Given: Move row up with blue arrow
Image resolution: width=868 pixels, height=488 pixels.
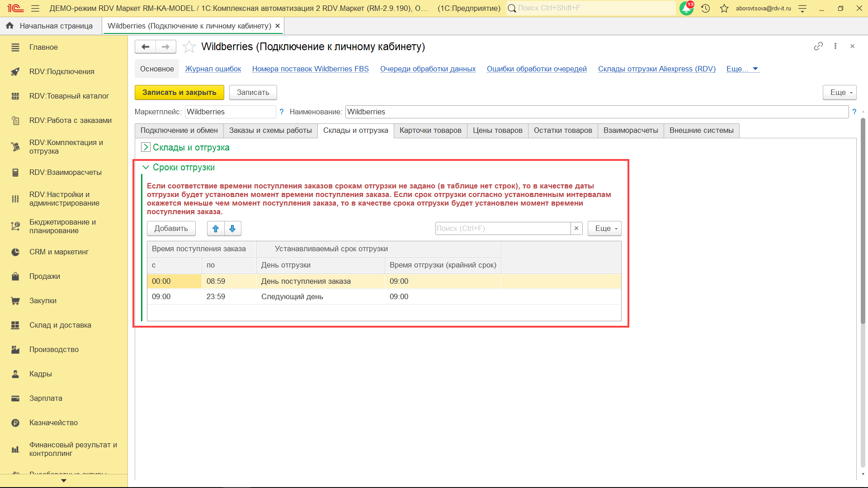Looking at the screenshot, I should pos(216,229).
